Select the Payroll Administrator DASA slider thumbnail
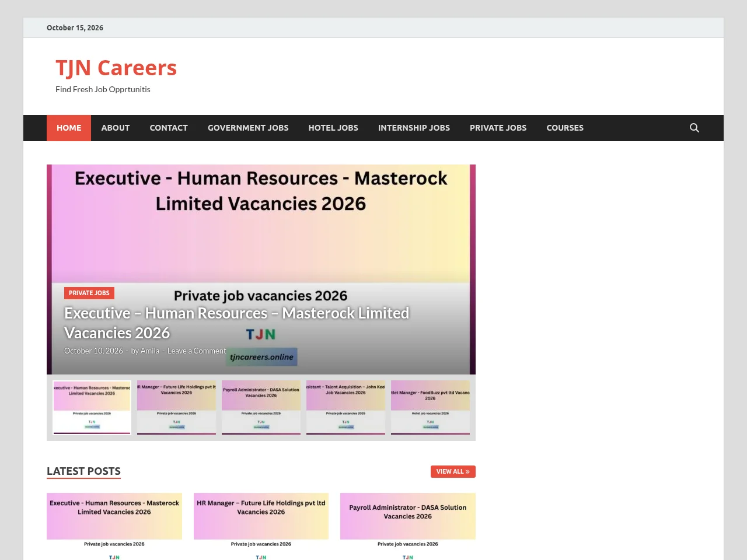This screenshot has height=560, width=747. click(x=261, y=407)
